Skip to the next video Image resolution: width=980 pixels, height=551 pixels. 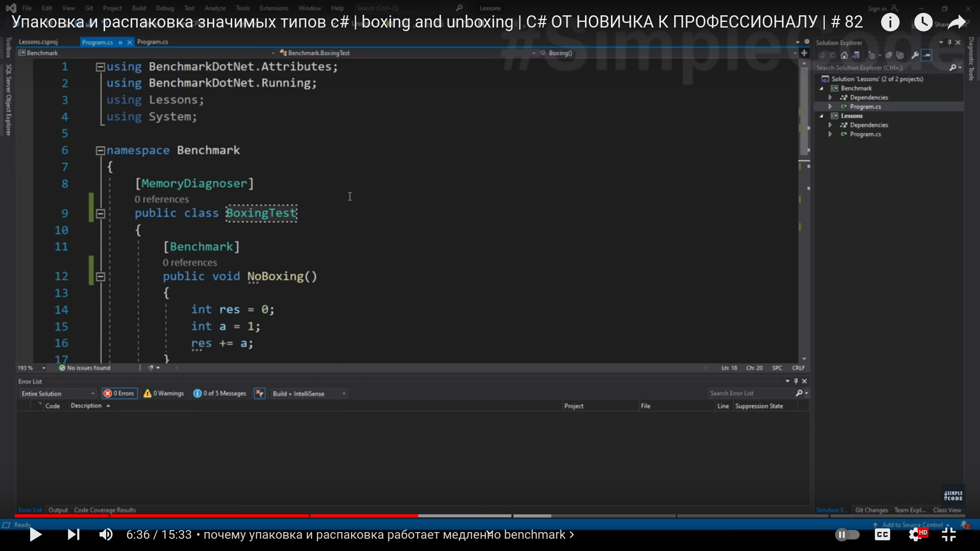73,535
